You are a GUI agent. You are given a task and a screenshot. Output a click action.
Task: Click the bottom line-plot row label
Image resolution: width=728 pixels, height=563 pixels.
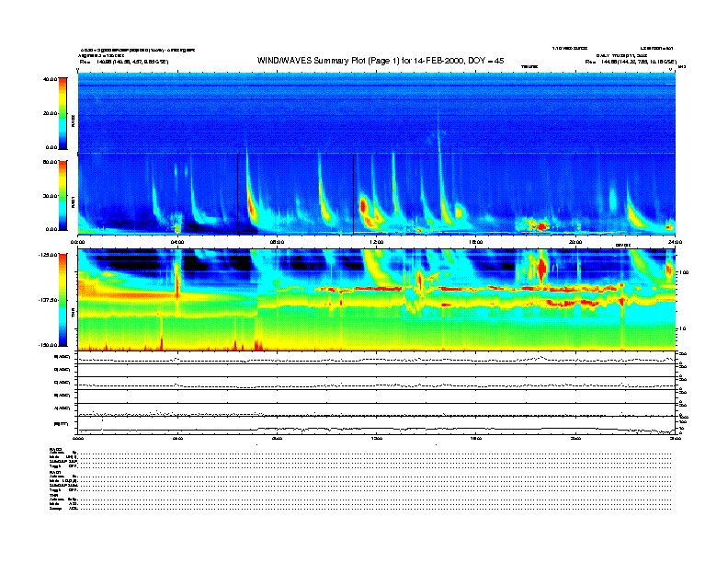pos(61,424)
